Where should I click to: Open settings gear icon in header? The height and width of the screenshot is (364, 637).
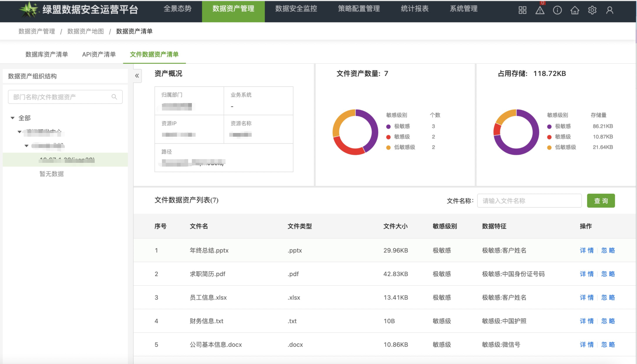(x=592, y=10)
